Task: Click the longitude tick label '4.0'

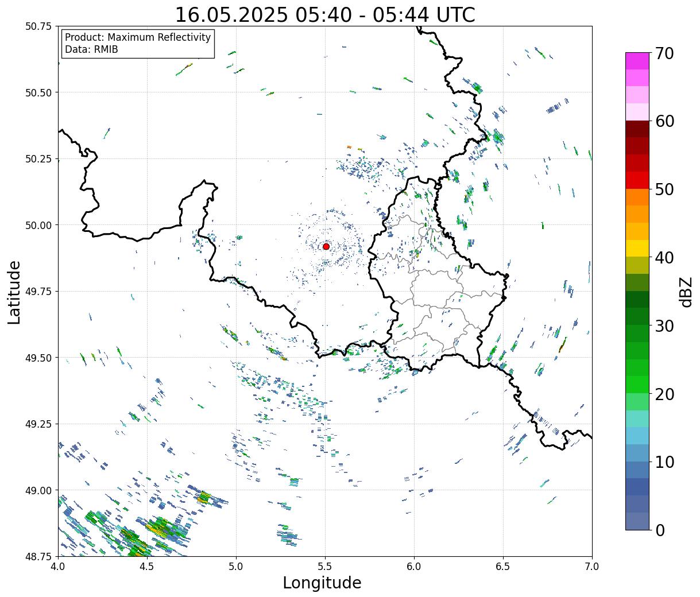Action: 58,567
